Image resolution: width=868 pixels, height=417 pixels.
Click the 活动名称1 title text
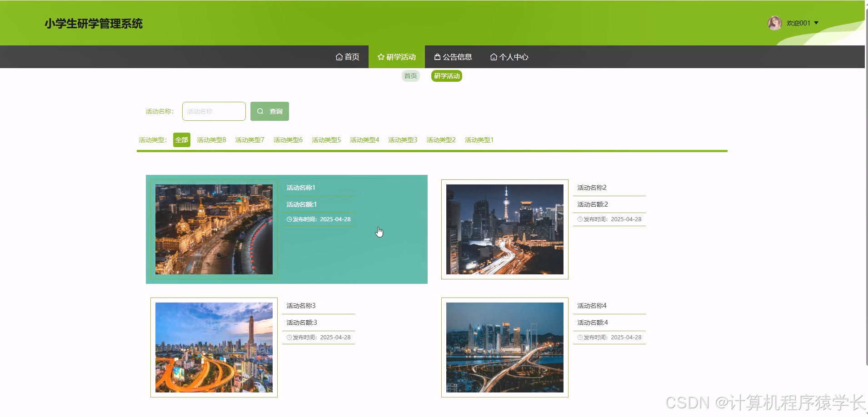click(301, 188)
